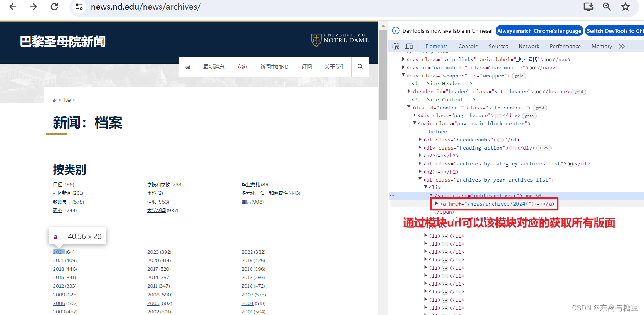Open the three-dot actions on the selected DOM row
Viewport: 644px width, 315px height.
click(x=392, y=195)
